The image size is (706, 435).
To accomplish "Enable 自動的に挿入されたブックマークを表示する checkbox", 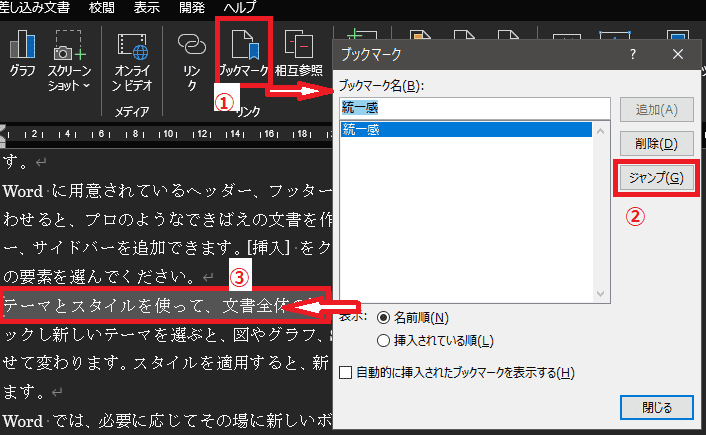I will click(x=346, y=373).
